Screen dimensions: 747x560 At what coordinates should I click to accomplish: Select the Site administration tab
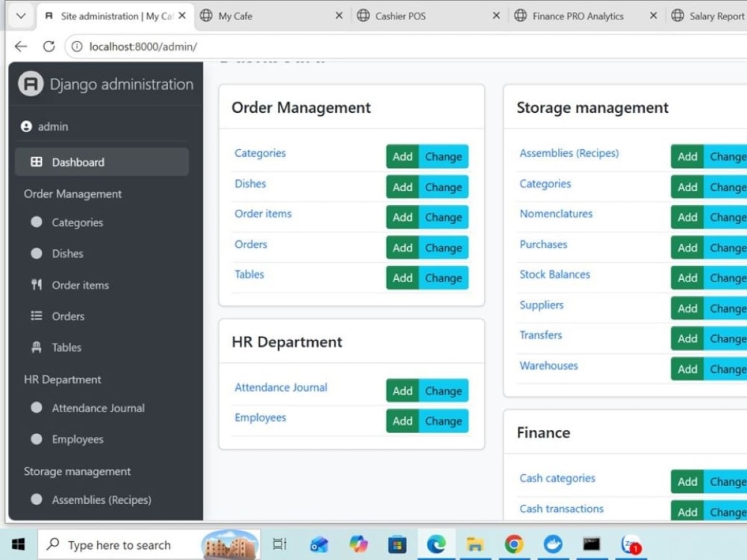pyautogui.click(x=116, y=16)
